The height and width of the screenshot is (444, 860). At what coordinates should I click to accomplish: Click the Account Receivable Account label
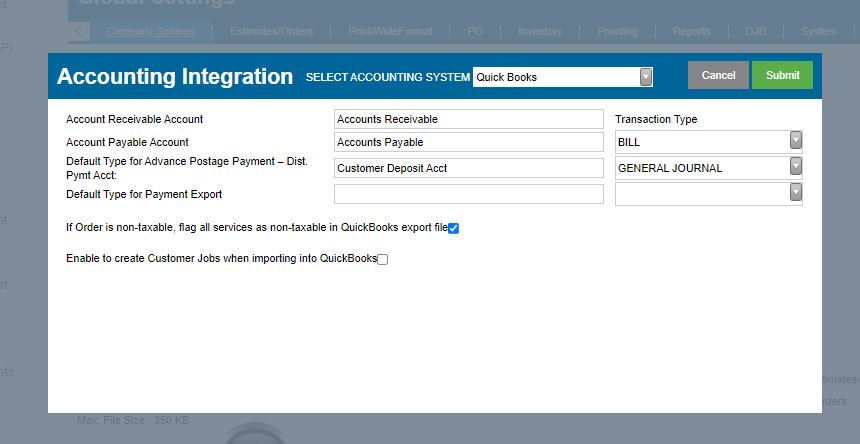pyautogui.click(x=134, y=119)
